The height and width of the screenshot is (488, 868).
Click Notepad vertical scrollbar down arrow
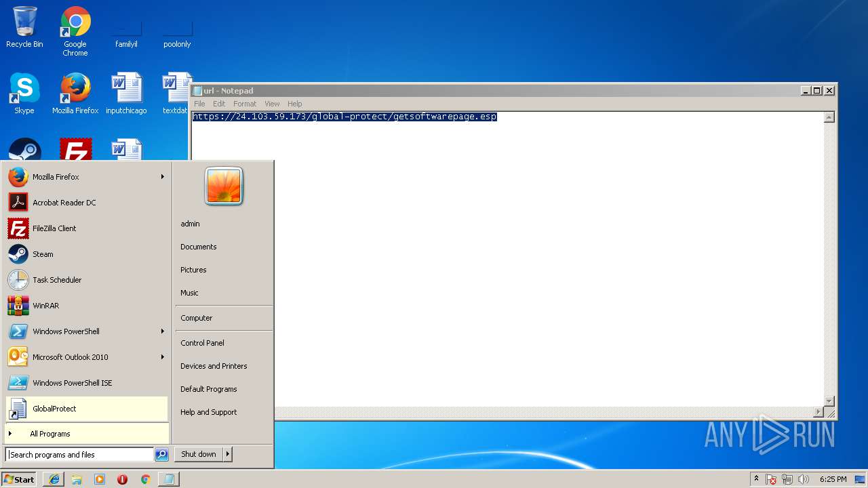click(829, 401)
